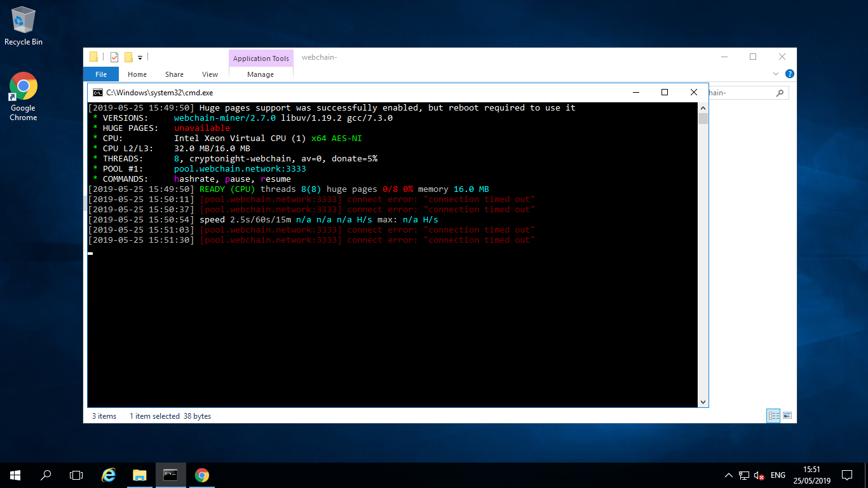The height and width of the screenshot is (488, 868).
Task: Click the 'webchain-miner/2.7.0' version text
Action: coord(225,118)
